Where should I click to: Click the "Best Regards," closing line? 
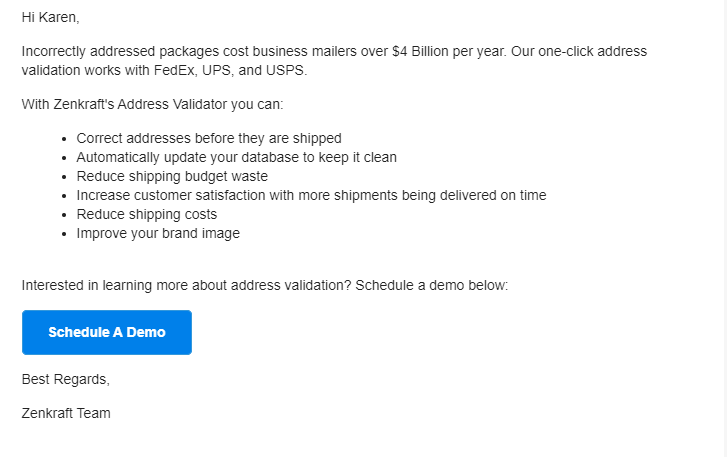[x=66, y=379]
